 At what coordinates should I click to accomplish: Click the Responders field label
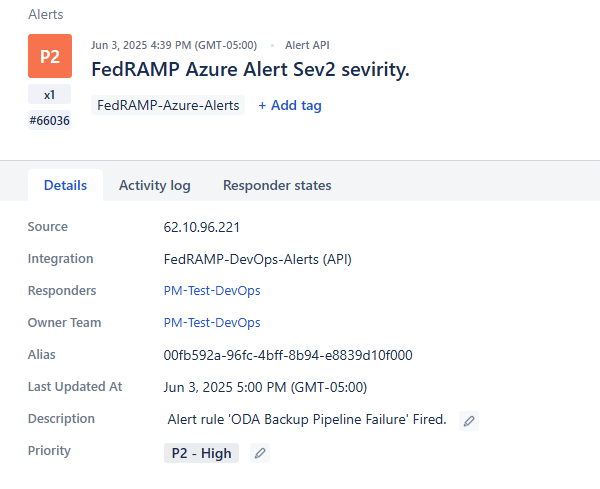[62, 291]
